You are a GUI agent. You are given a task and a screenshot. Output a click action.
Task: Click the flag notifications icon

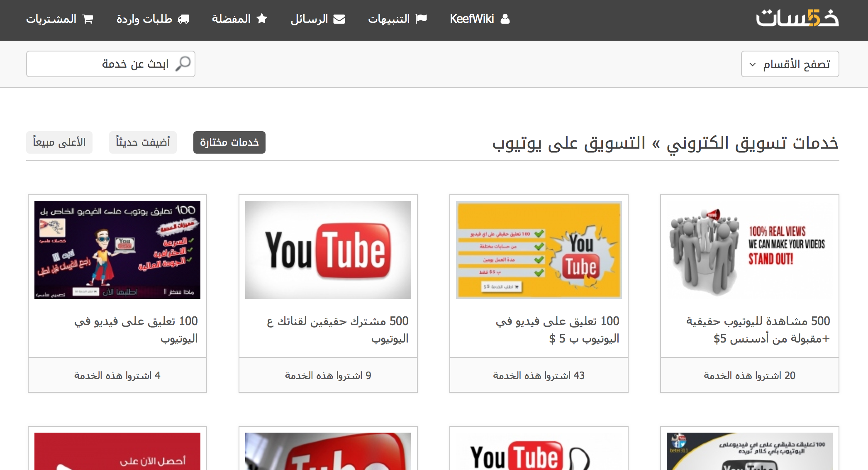[421, 19]
